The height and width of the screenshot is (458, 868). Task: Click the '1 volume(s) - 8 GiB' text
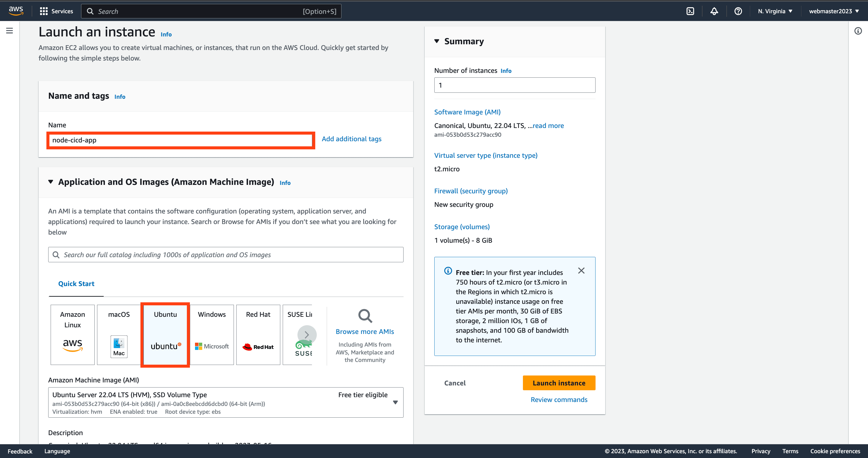tap(463, 241)
